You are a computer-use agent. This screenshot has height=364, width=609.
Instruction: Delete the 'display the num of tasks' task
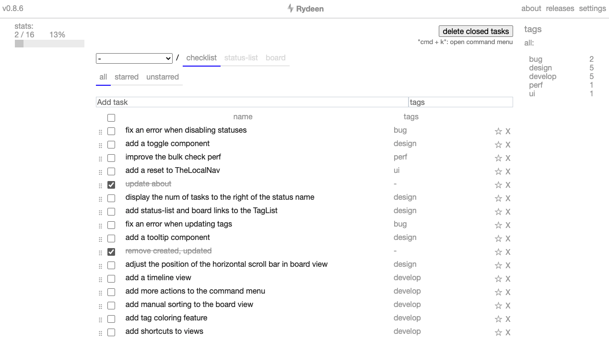point(508,198)
